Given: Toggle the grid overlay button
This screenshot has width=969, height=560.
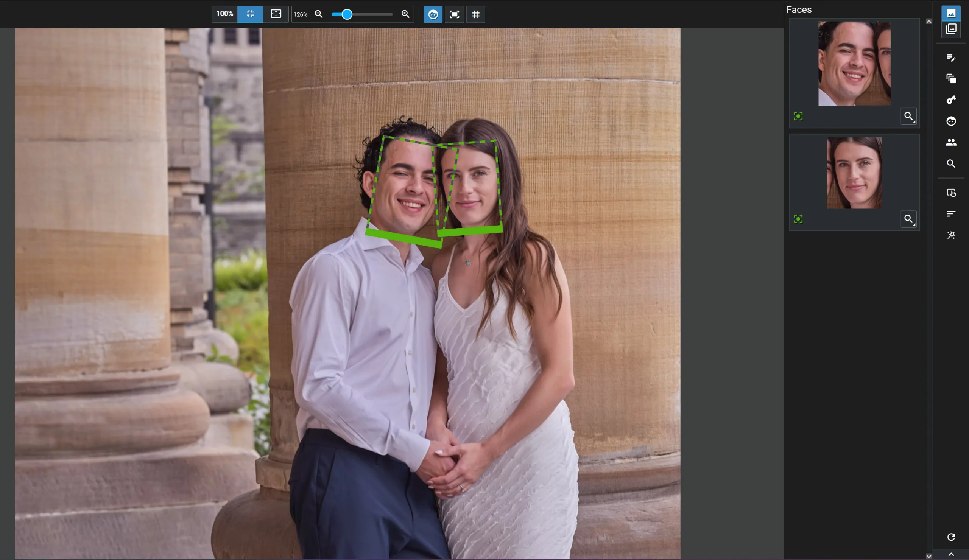Looking at the screenshot, I should click(x=475, y=14).
